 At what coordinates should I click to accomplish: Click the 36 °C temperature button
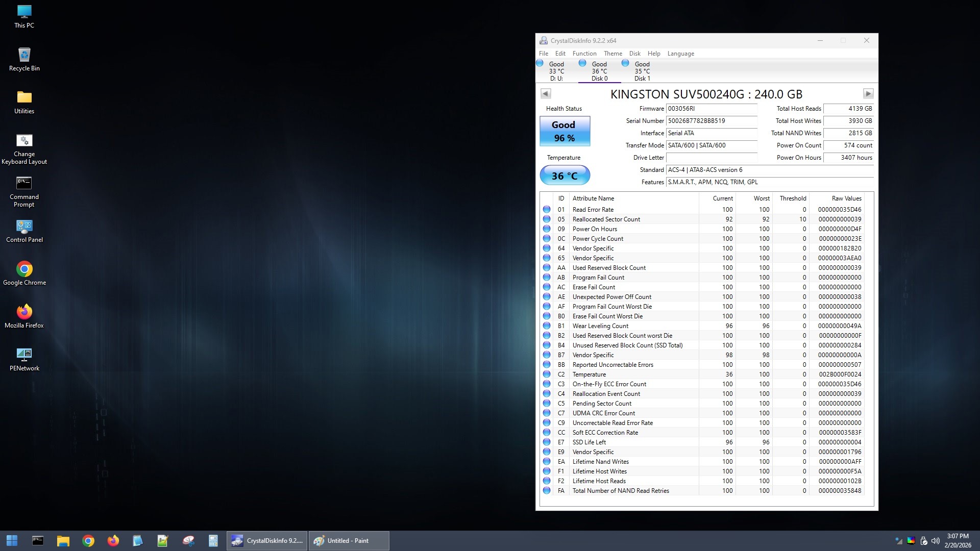pyautogui.click(x=565, y=176)
